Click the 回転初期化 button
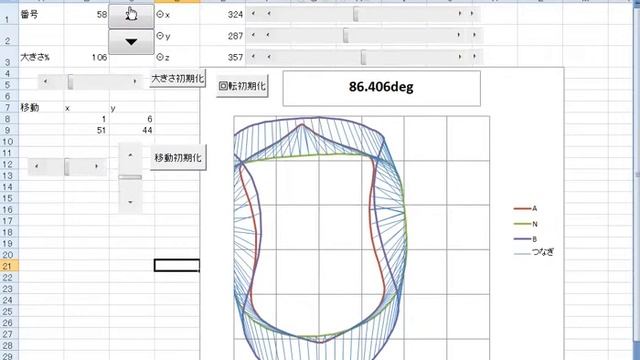640x360 pixels. click(x=242, y=86)
